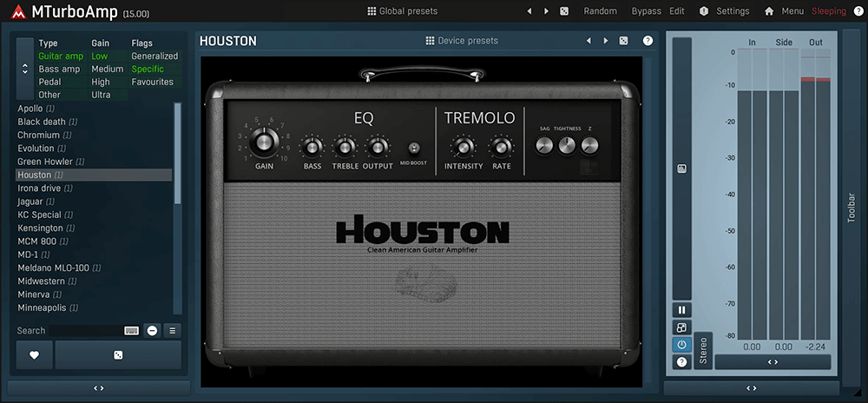Toggle Medium gain filter
Image resolution: width=868 pixels, height=403 pixels.
(108, 69)
